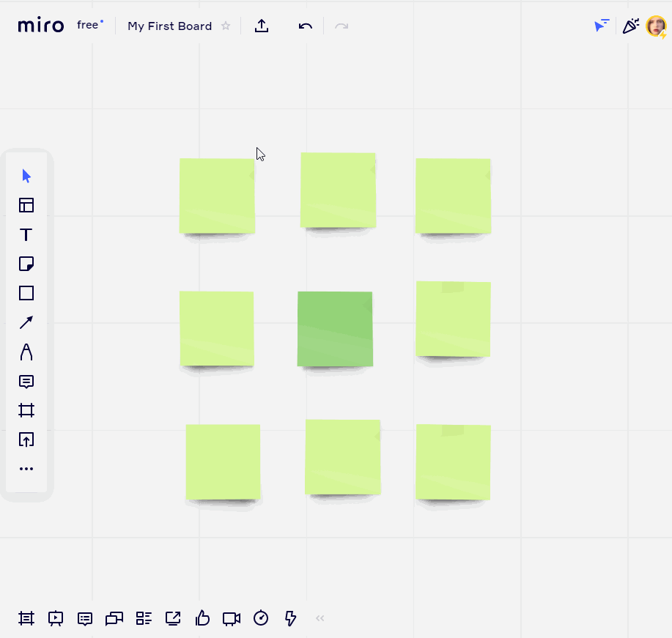672x638 pixels.
Task: Select the Templates tool in left toolbar
Action: (26, 205)
